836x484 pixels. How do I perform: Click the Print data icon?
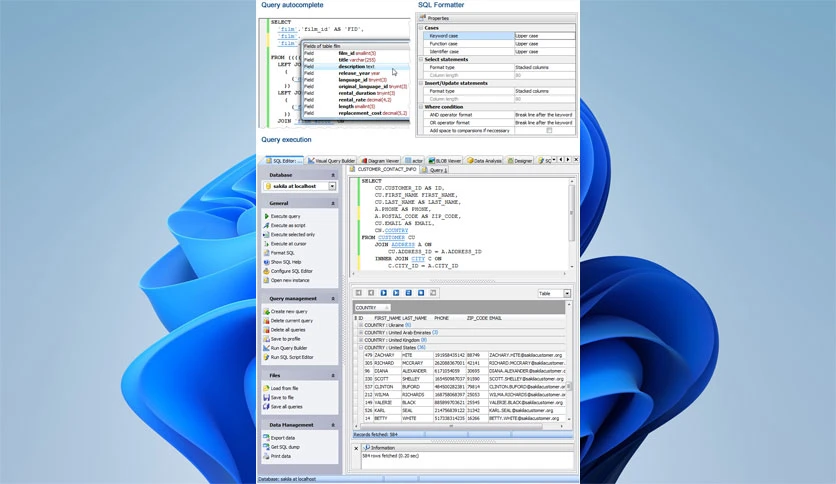click(x=267, y=456)
